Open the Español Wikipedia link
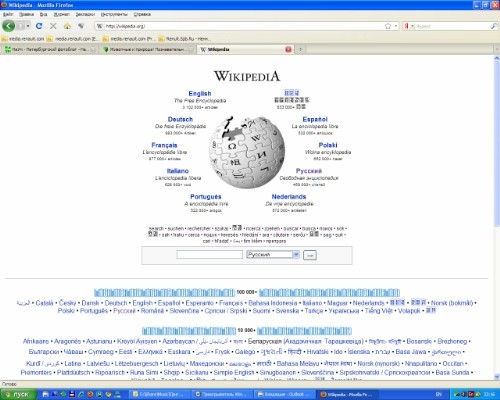This screenshot has height=400, width=500. [315, 119]
